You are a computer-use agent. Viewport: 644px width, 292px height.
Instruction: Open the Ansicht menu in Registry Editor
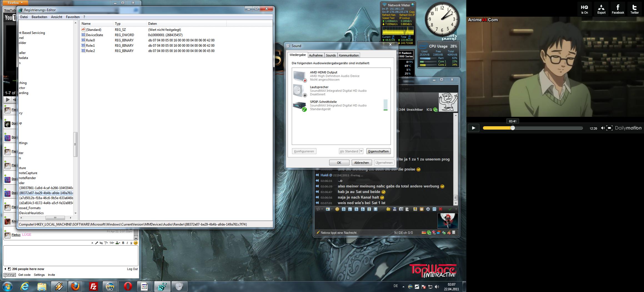(57, 17)
